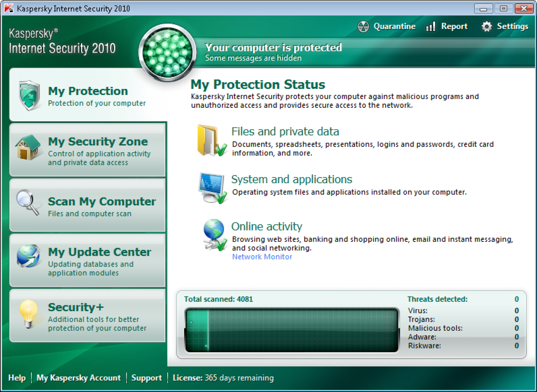Open the Scan My Computer tab

(88, 205)
